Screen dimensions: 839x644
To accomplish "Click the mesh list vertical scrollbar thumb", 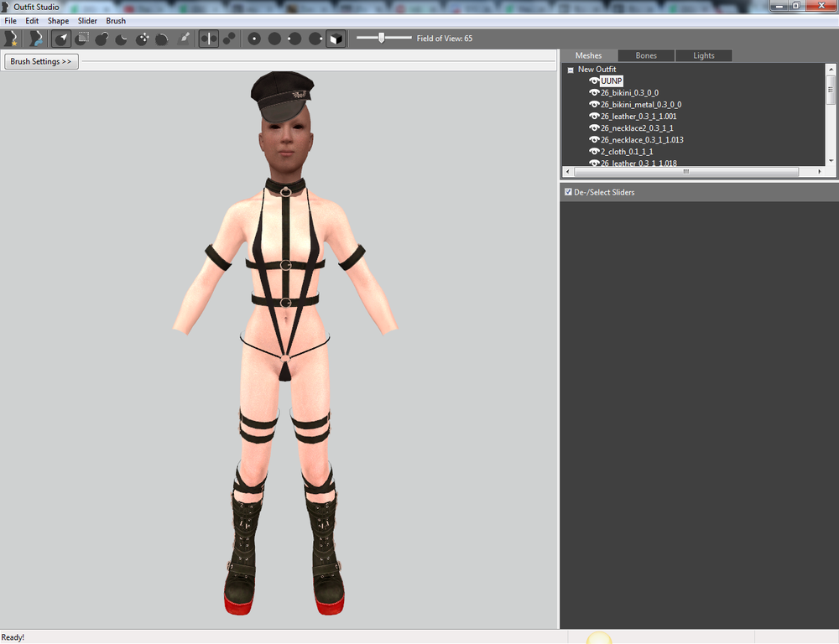I will point(831,90).
